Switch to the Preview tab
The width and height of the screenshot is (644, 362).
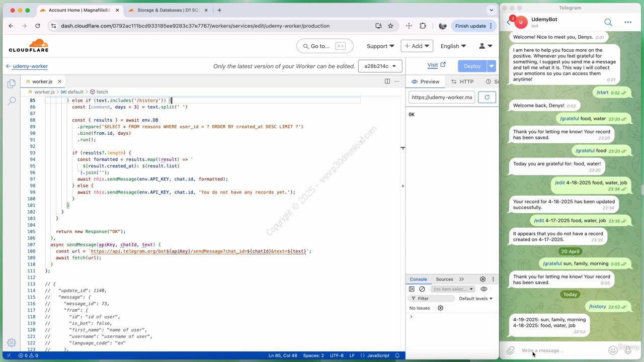tap(425, 81)
